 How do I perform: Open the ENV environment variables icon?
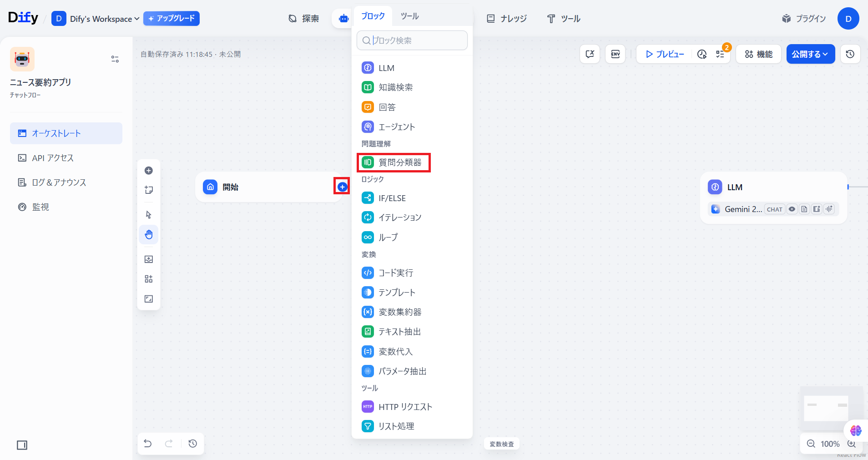[615, 54]
